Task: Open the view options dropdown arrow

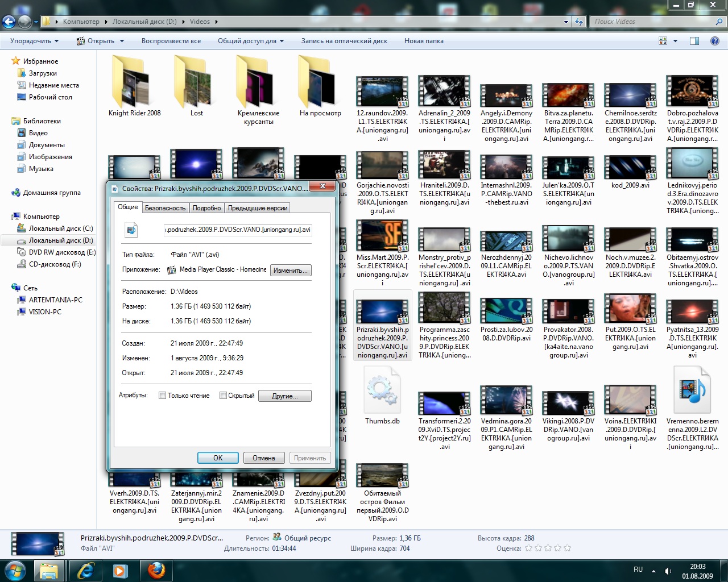Action: 675,41
